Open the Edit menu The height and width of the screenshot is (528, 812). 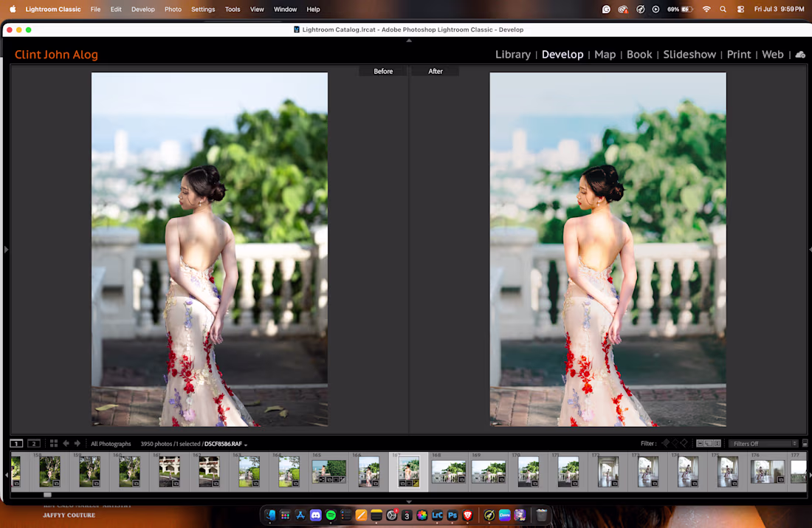click(x=116, y=10)
